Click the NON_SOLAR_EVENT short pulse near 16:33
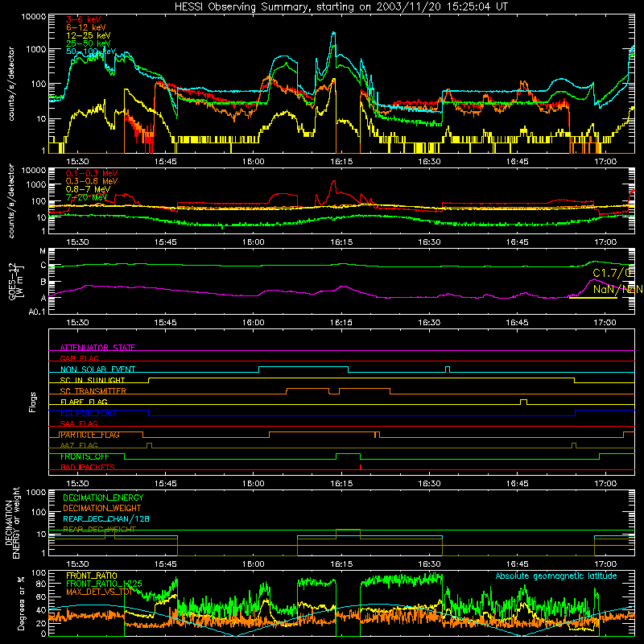Image resolution: width=644 pixels, height=644 pixels. [448, 369]
